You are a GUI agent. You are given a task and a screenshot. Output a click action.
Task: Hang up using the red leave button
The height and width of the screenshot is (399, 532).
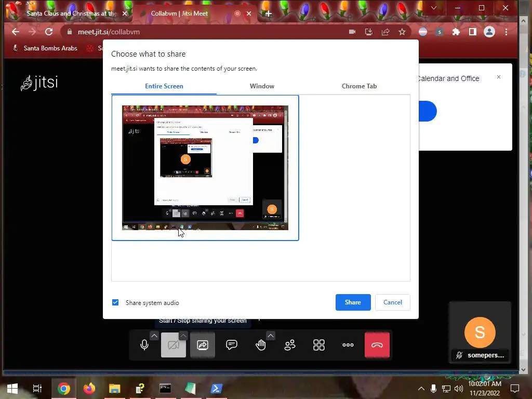coord(377,345)
